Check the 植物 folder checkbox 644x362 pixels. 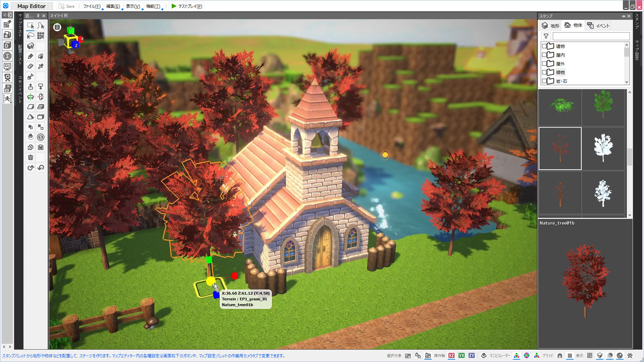(544, 72)
